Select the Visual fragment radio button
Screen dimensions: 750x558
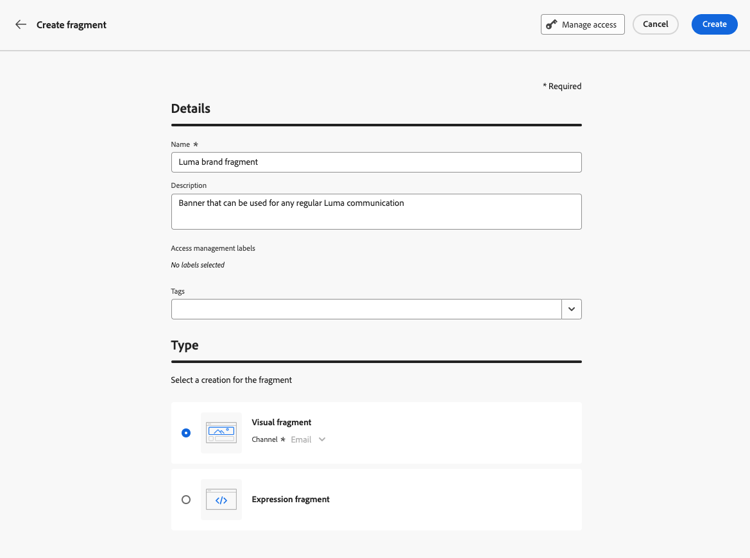[x=186, y=433]
